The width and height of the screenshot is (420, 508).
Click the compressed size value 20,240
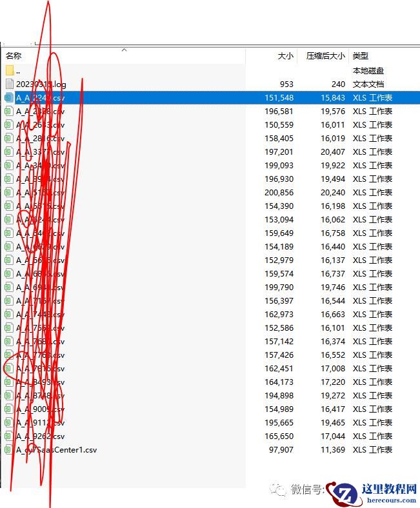(333, 193)
